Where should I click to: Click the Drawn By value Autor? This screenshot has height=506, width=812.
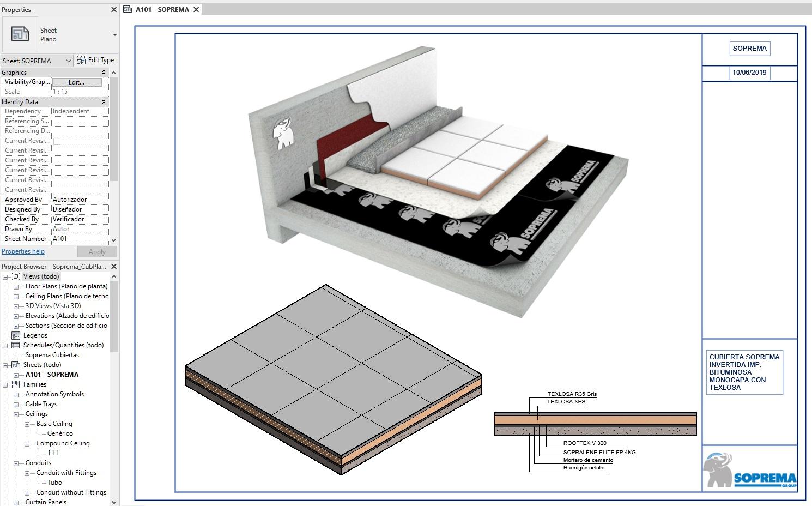[x=77, y=229]
